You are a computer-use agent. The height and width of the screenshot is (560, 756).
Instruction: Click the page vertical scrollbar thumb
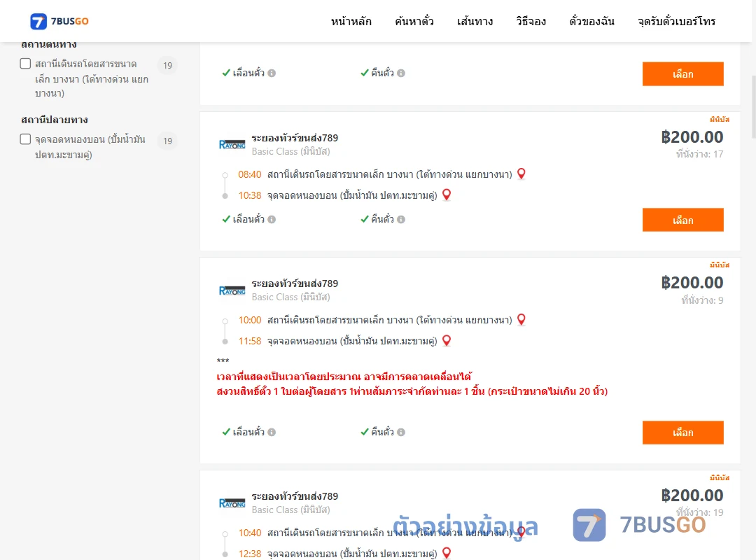point(753,107)
